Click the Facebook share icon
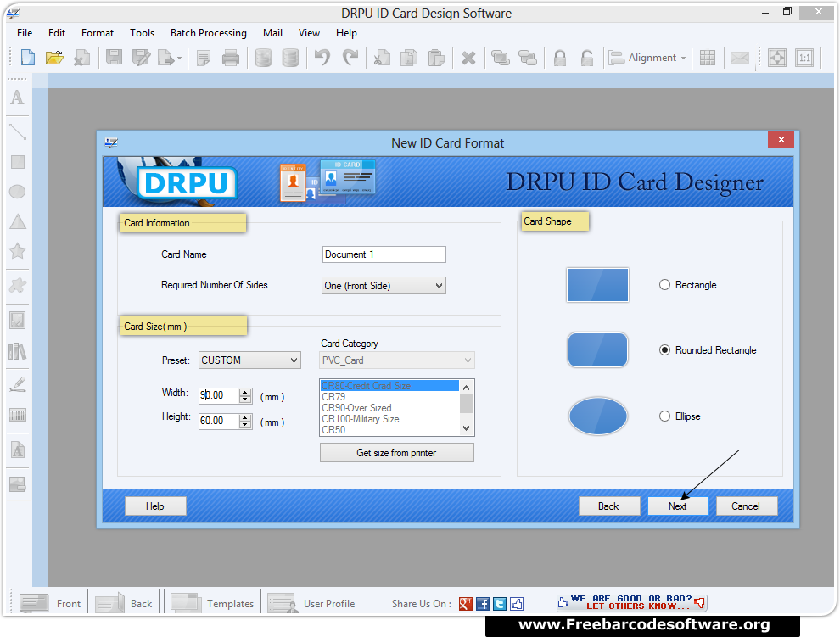The image size is (840, 637). coord(483,604)
